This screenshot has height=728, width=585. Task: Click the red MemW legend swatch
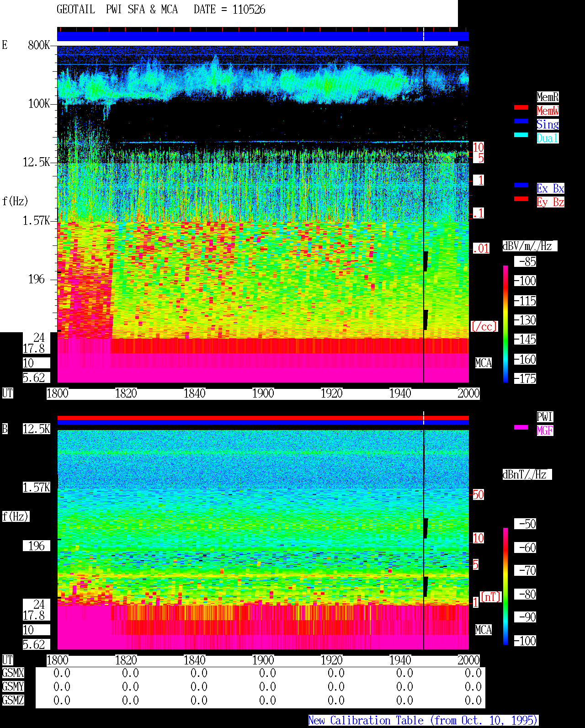pyautogui.click(x=521, y=107)
